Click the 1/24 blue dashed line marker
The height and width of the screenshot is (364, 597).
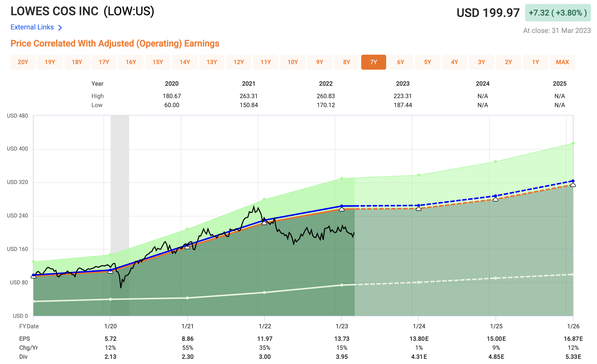(x=419, y=205)
